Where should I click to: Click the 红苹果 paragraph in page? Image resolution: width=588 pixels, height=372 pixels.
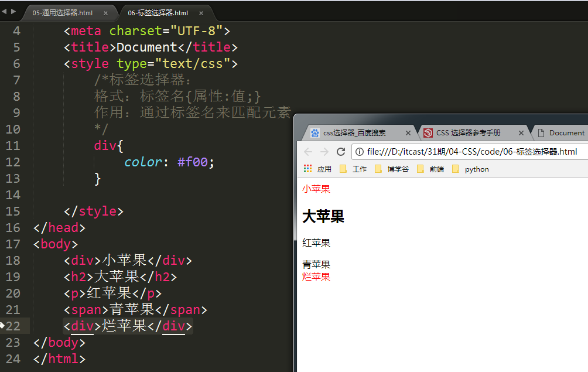pos(316,243)
